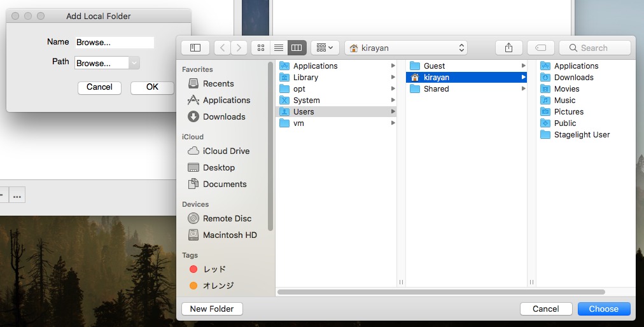The image size is (644, 327).
Task: Click the horizontal scrollbar of file browser
Action: click(441, 292)
